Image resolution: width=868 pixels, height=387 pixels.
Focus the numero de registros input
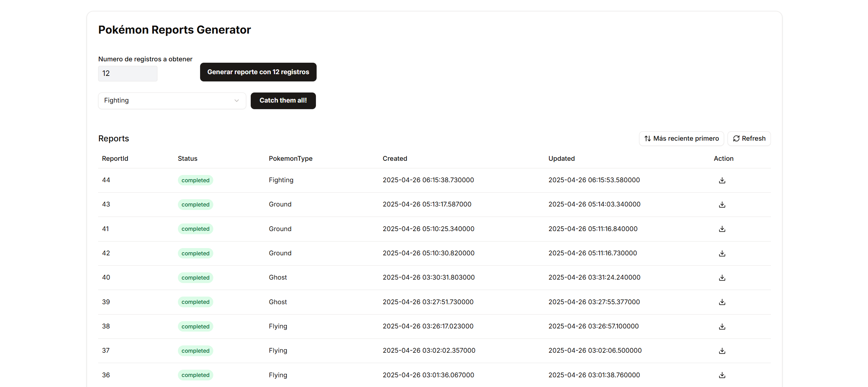click(128, 73)
